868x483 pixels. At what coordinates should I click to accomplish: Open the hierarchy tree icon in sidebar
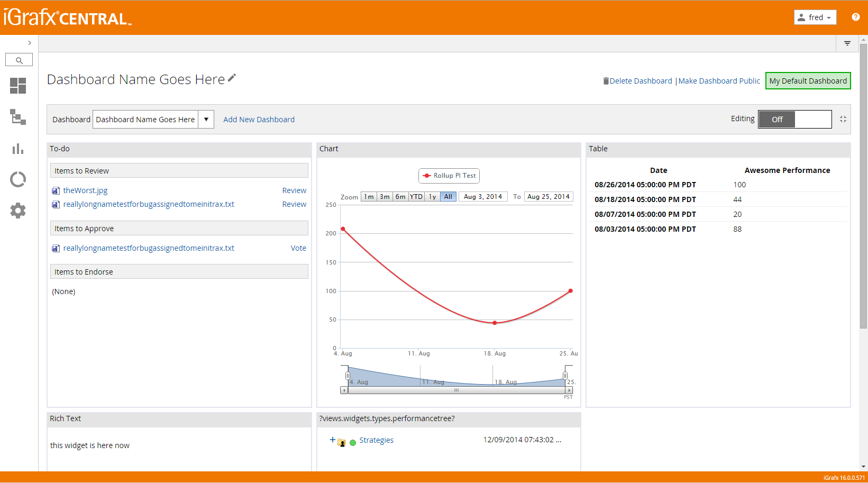point(18,117)
